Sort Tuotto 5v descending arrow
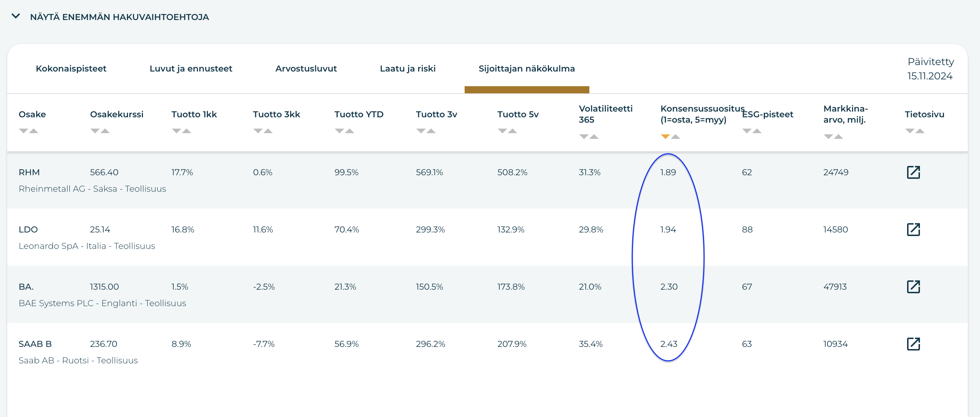 point(502,131)
